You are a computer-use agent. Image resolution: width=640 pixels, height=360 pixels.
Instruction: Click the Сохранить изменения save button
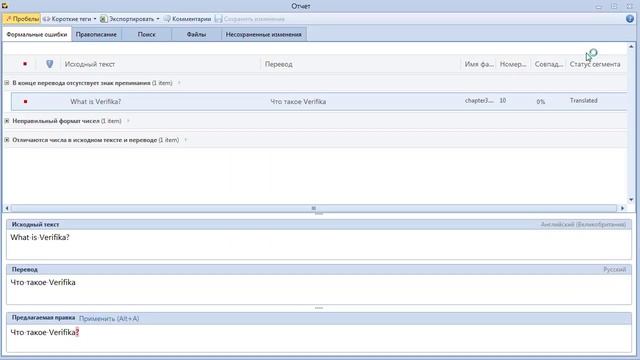pos(250,19)
